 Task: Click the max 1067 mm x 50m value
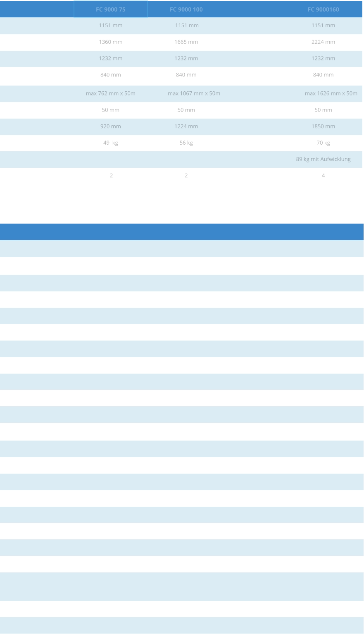tap(194, 93)
